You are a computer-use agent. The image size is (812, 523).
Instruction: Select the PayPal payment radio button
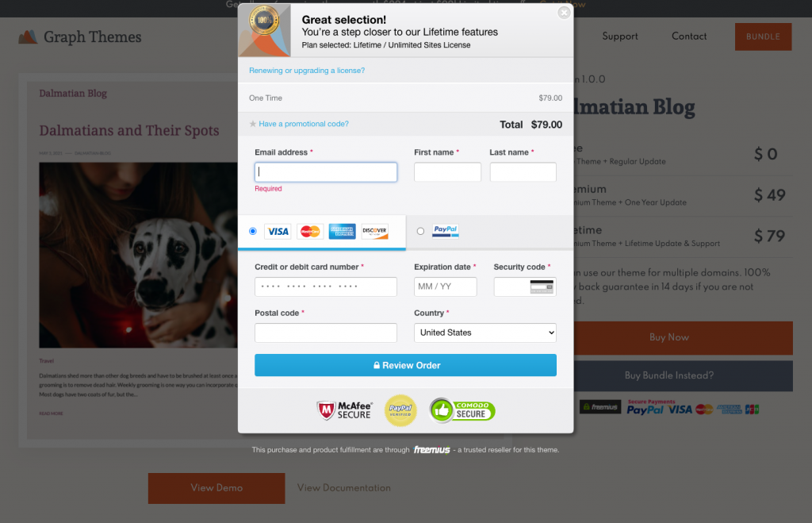[420, 231]
